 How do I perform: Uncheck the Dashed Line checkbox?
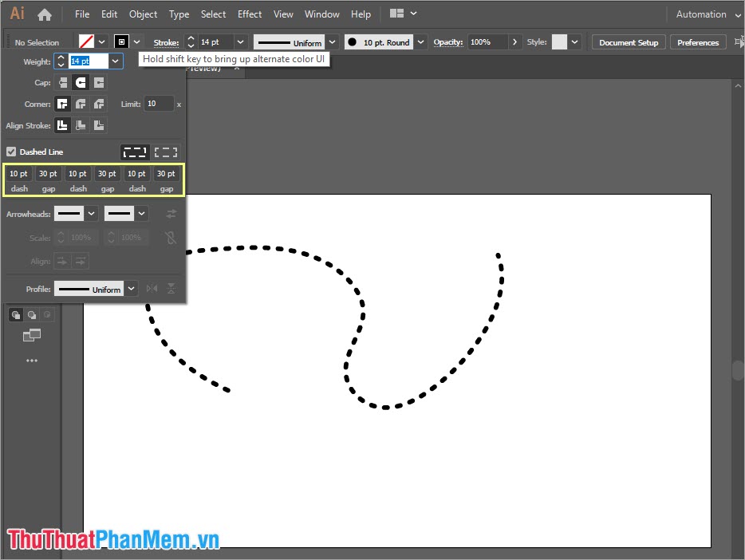pyautogui.click(x=10, y=152)
